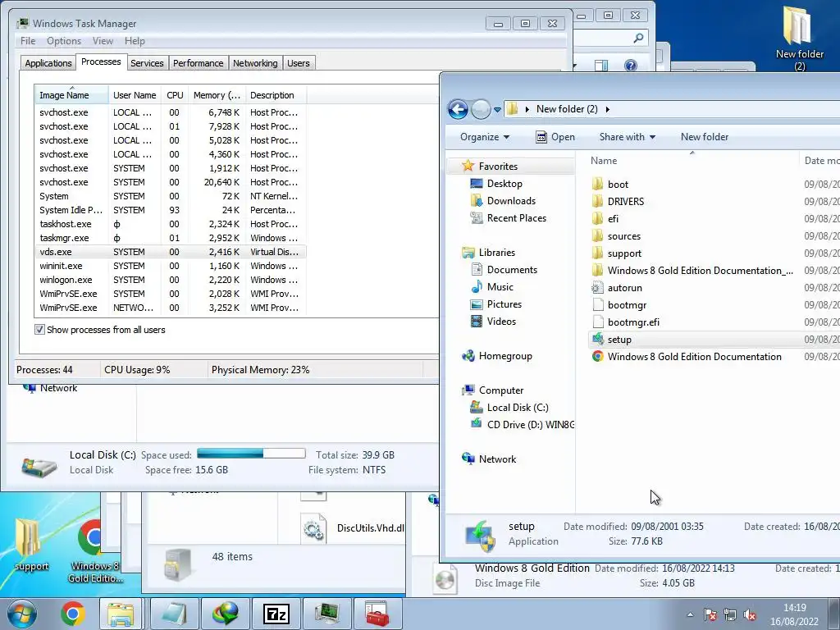This screenshot has width=840, height=630.
Task: Click the Explorer forward navigation arrow
Action: click(481, 109)
